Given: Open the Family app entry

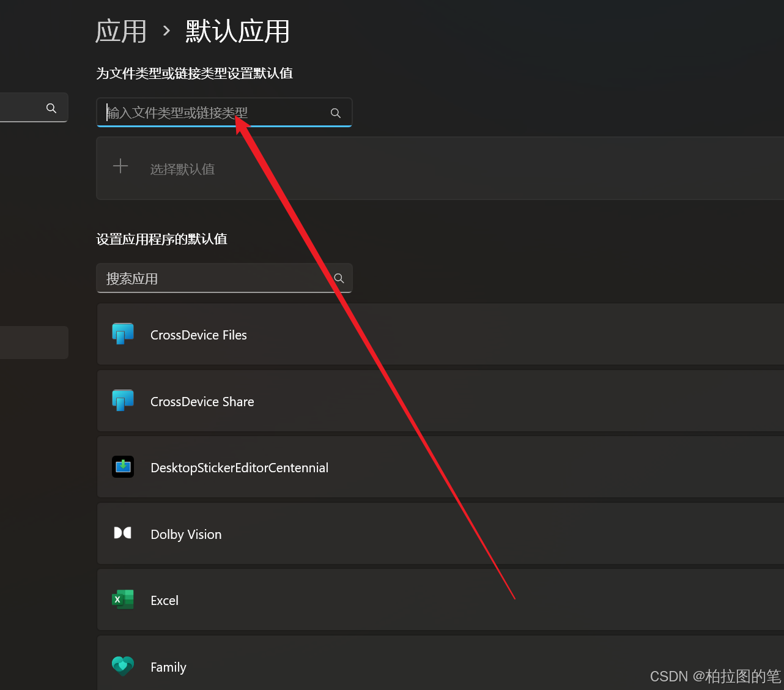Looking at the screenshot, I should (x=440, y=663).
